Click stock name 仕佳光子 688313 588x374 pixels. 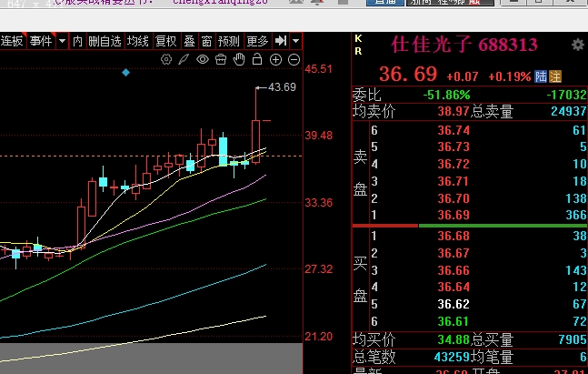464,45
